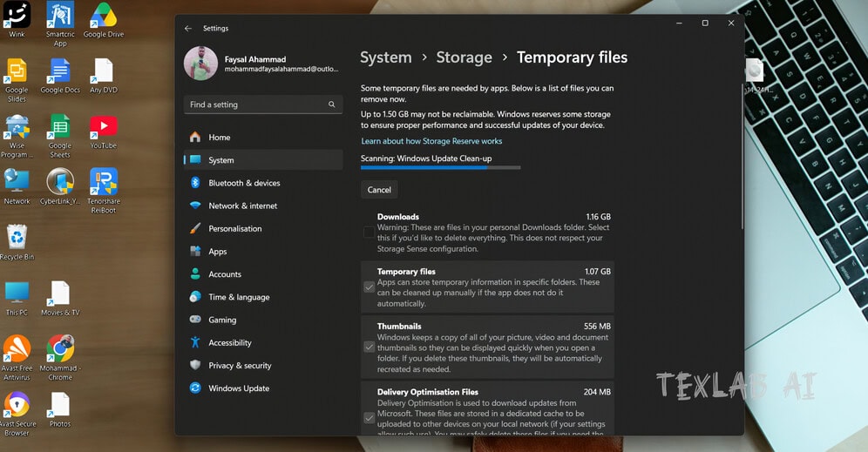The width and height of the screenshot is (868, 452).
Task: Click the Faysal Ahammad account name
Action: (x=255, y=59)
